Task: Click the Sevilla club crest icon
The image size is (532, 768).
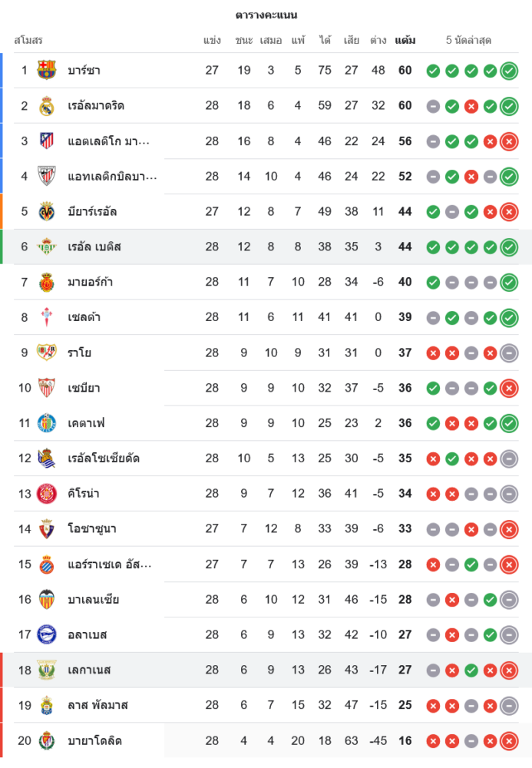Action: coord(47,388)
